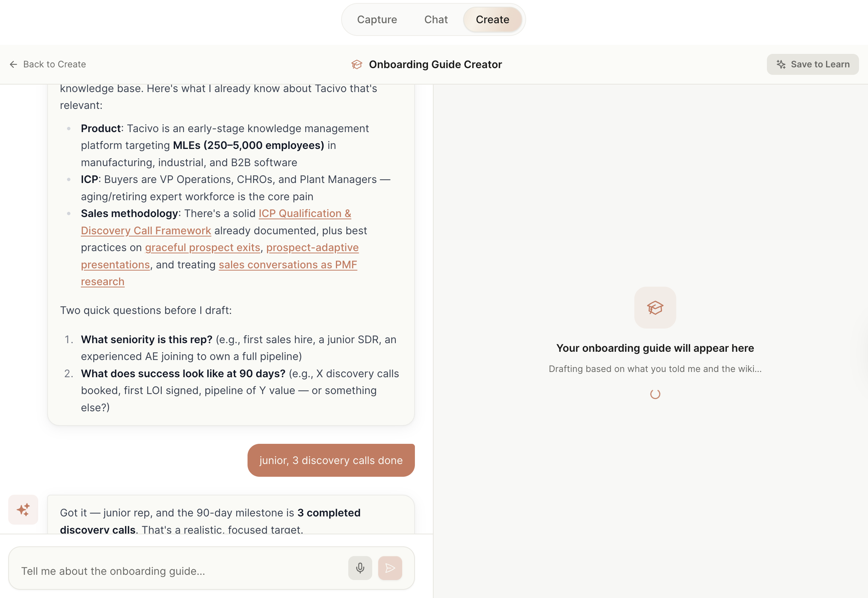Open the graceful prospect exits link
Image resolution: width=868 pixels, height=598 pixels.
(x=203, y=248)
